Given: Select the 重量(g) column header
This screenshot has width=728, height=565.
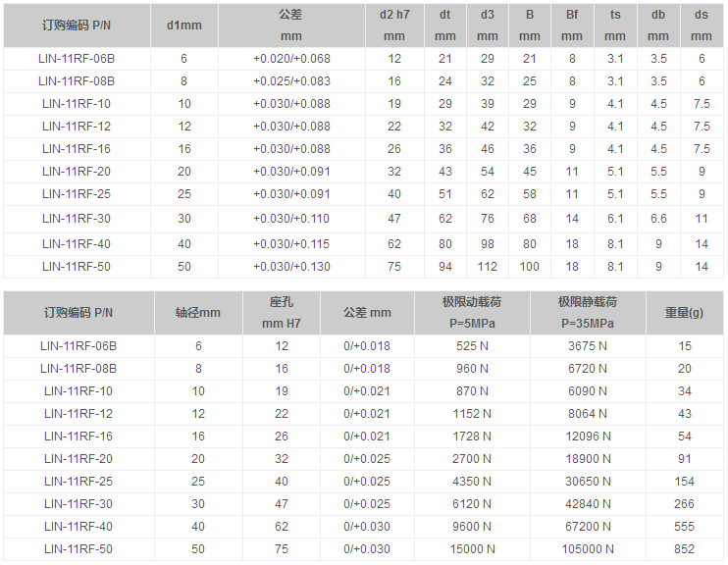Looking at the screenshot, I should click(685, 313).
